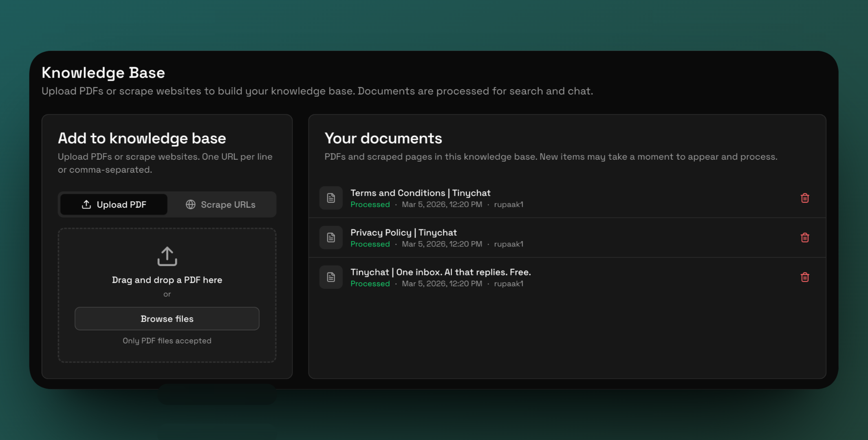
Task: Open Terms and Conditions | Tinychat title
Action: [x=420, y=193]
